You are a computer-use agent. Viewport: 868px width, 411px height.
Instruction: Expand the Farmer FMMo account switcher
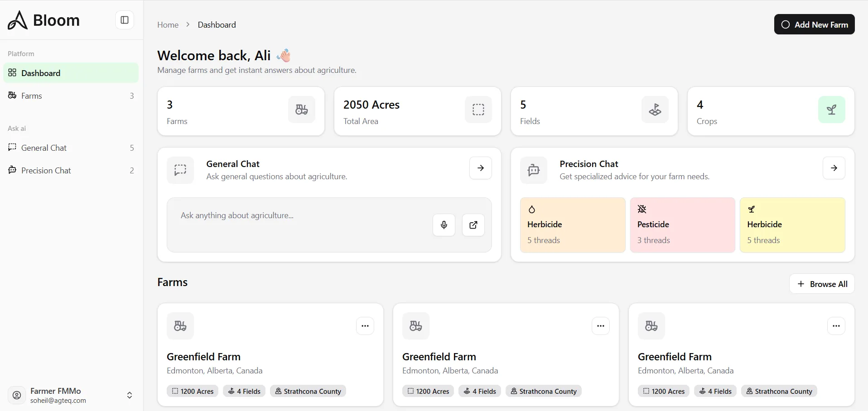point(129,395)
